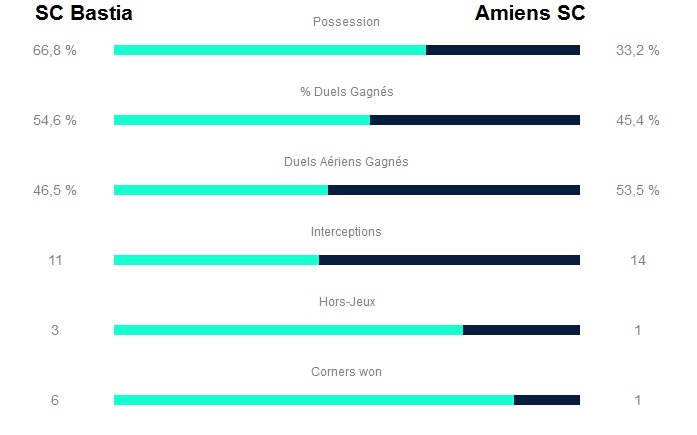Viewport: 697px width, 435px height.
Task: Click the cyan portion of the Possession bar
Action: point(270,50)
